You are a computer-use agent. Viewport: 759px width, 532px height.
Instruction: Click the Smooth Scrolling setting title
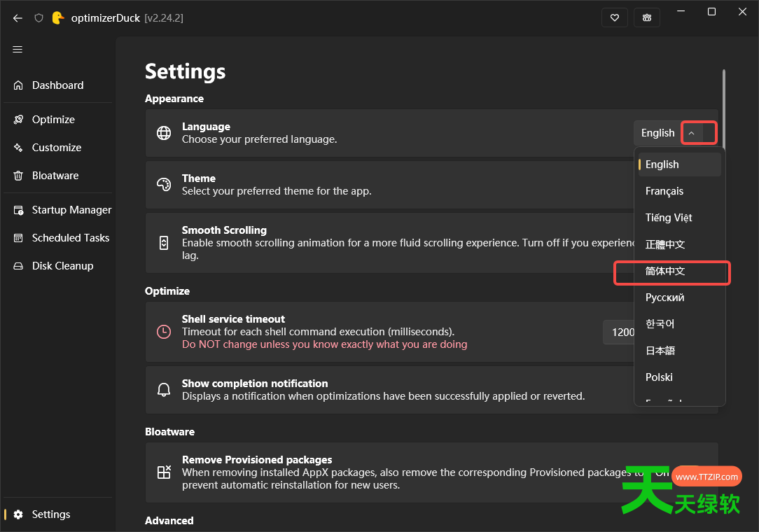pos(224,230)
